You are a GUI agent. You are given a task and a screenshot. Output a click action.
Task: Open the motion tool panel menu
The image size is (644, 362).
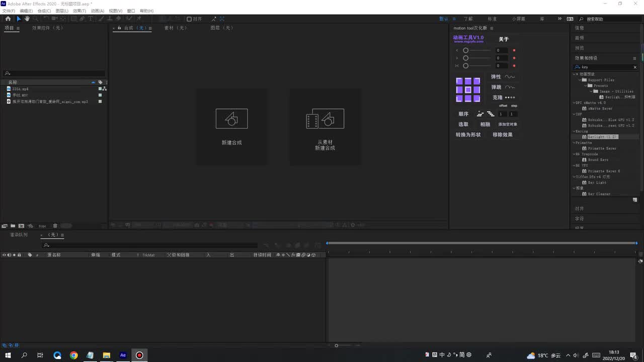point(492,28)
